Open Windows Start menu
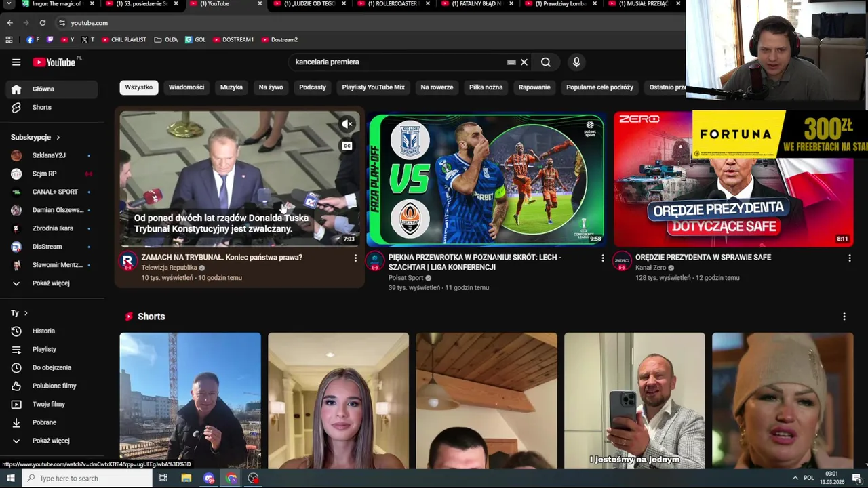The height and width of the screenshot is (488, 868). pyautogui.click(x=10, y=479)
